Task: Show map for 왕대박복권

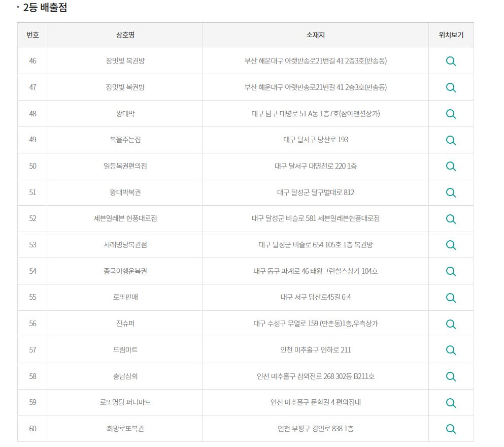Action: coord(451,193)
